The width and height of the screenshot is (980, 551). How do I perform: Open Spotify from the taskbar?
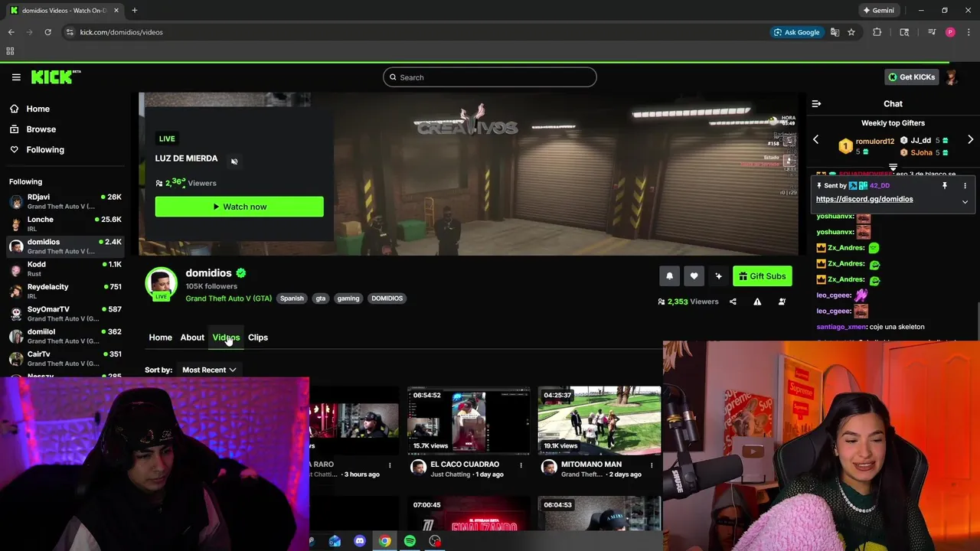[x=410, y=541]
